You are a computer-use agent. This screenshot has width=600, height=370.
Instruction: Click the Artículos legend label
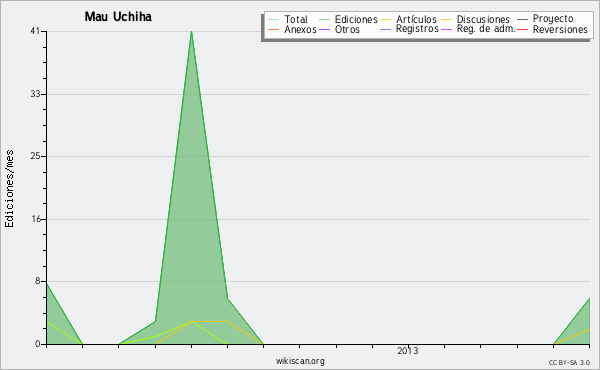pyautogui.click(x=416, y=19)
